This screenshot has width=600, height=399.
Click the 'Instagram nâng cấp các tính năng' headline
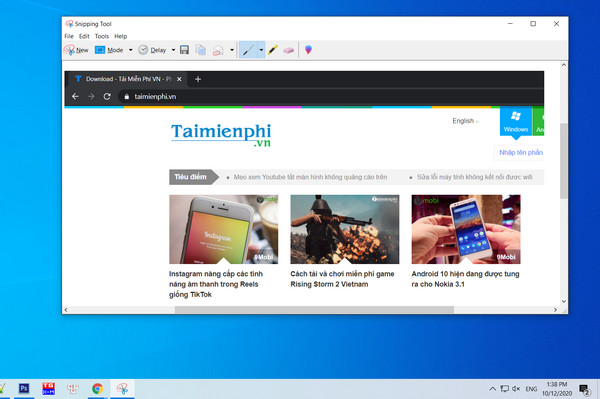216,284
